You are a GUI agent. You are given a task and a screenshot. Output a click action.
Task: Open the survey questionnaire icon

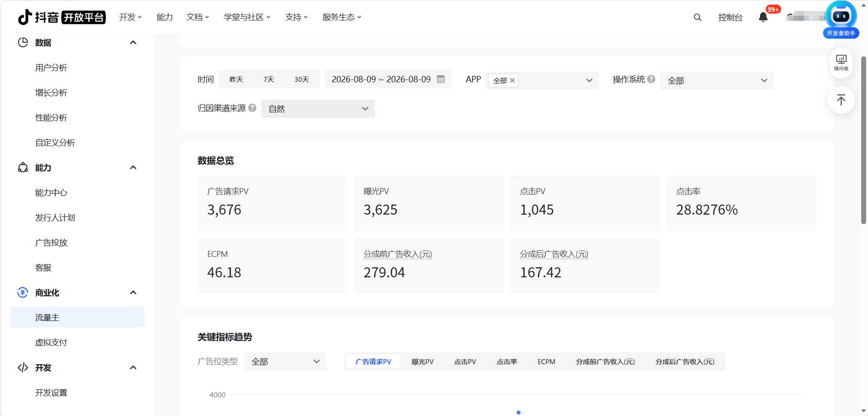tap(841, 63)
